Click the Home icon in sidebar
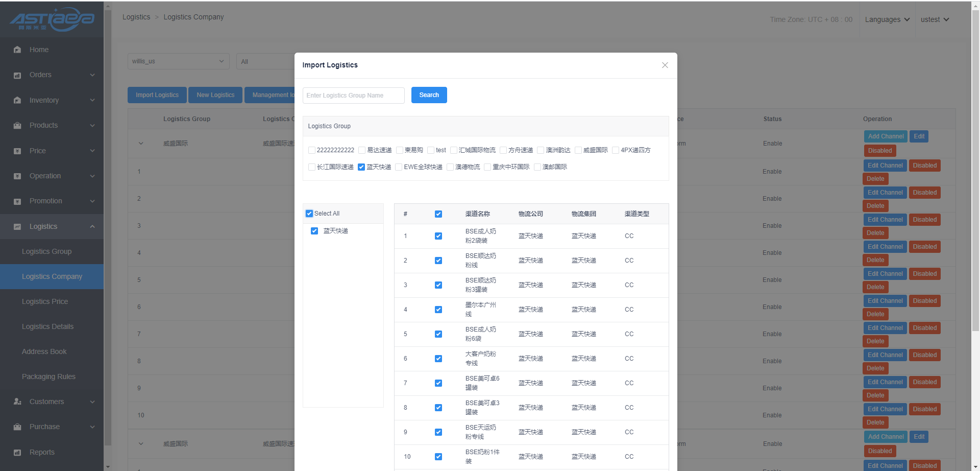Viewport: 980px width, 471px height. [17, 50]
